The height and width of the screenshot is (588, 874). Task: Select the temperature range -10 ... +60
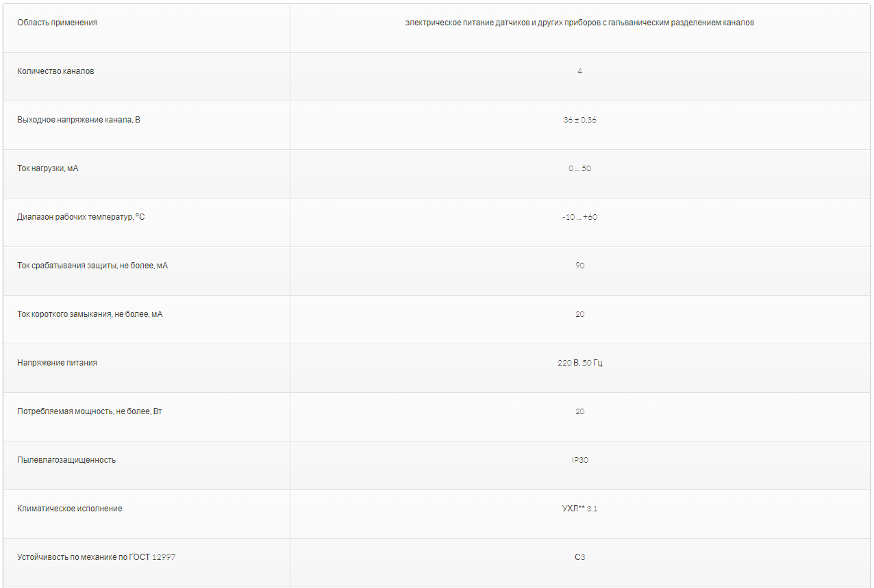coord(579,217)
